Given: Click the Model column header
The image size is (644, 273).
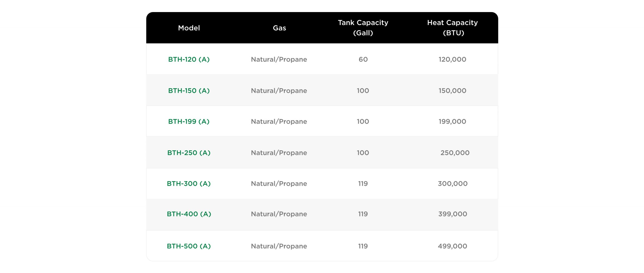Looking at the screenshot, I should pos(189,28).
